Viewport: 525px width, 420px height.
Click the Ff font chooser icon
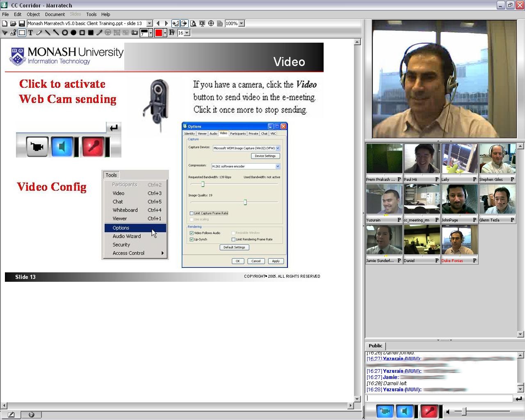172,32
